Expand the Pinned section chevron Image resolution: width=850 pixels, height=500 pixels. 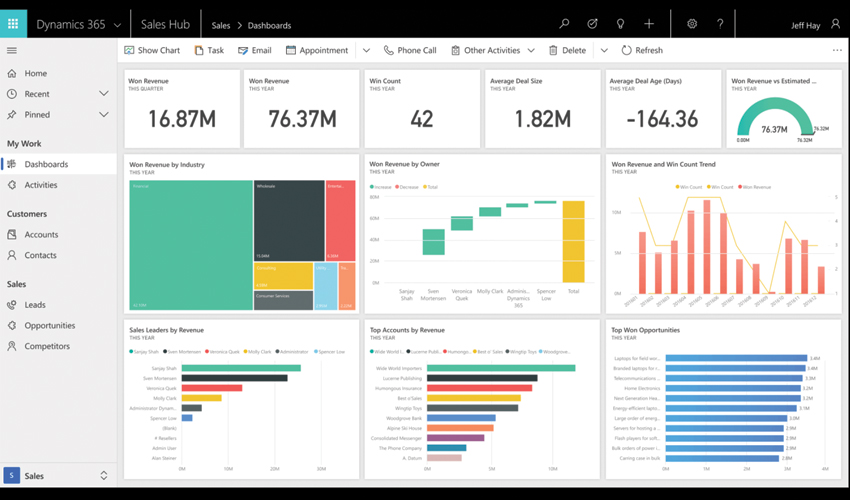104,114
